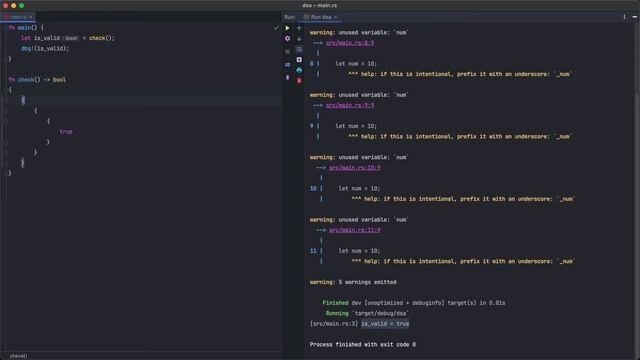Viewport: 640px width, 360px height.
Task: Click the inspection checkmark in editor corner
Action: (276, 28)
